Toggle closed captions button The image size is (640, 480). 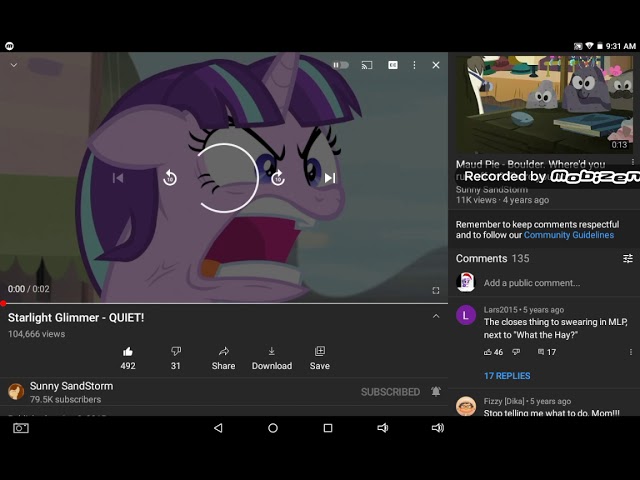click(x=393, y=65)
